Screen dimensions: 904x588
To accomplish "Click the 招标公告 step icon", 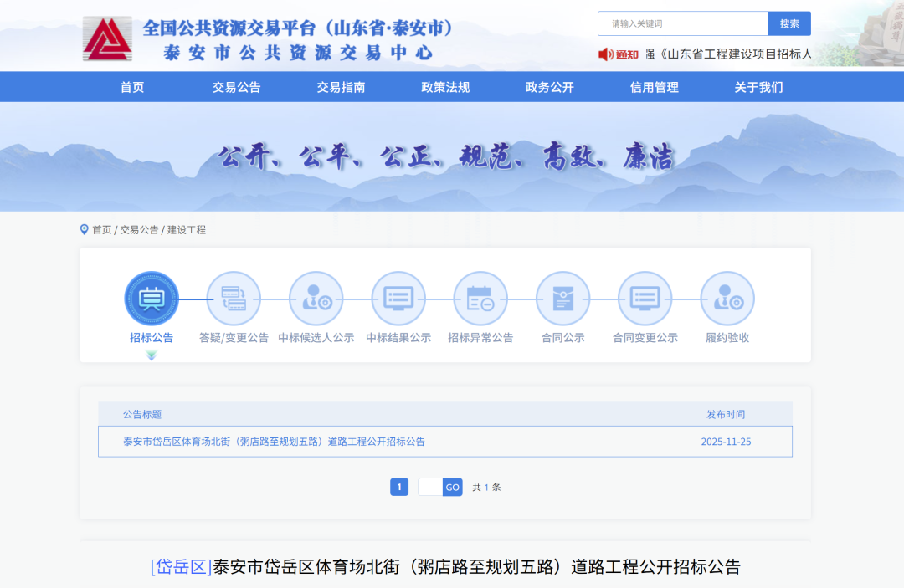I will click(x=152, y=299).
